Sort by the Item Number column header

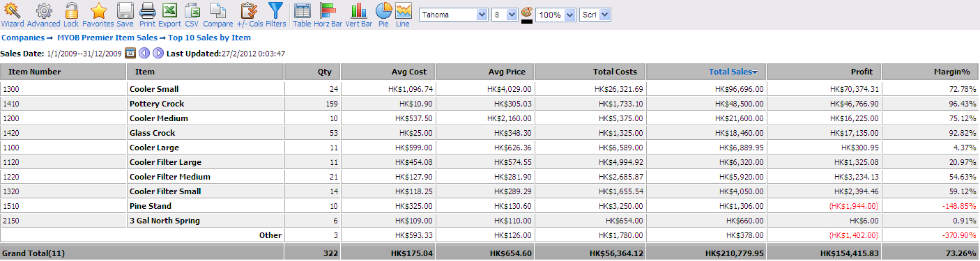(x=63, y=72)
